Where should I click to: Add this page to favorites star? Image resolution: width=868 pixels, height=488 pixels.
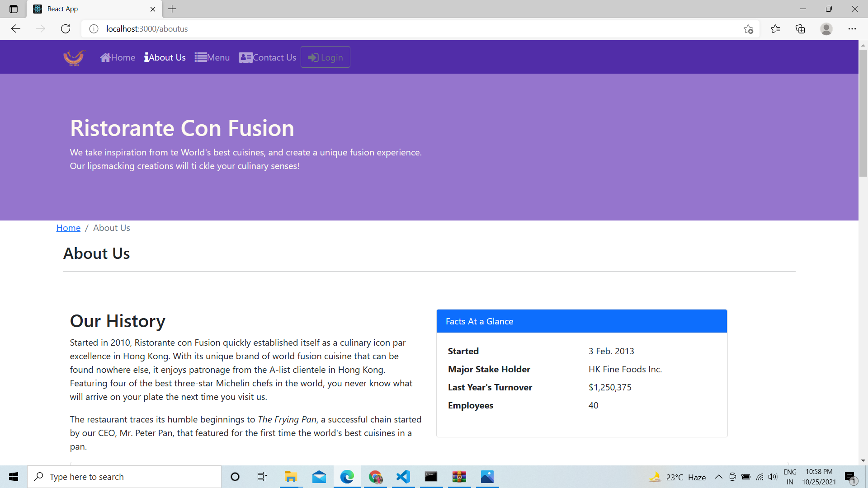coord(748,29)
